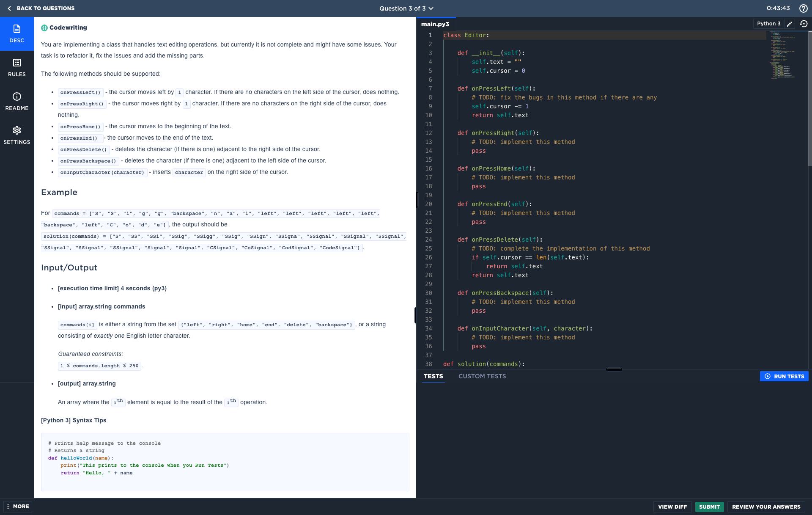Run the tests
The height and width of the screenshot is (515, 812).
(x=784, y=376)
